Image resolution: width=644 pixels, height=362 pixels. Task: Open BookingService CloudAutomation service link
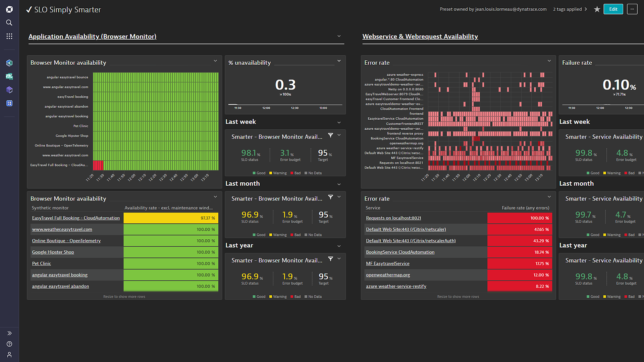400,252
